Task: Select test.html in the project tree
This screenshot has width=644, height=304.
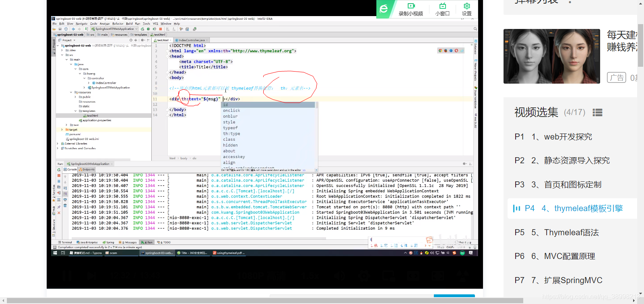Action: 92,116
